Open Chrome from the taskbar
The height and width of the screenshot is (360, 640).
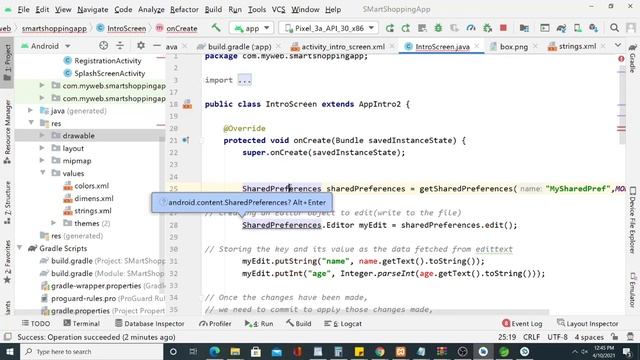point(380,351)
